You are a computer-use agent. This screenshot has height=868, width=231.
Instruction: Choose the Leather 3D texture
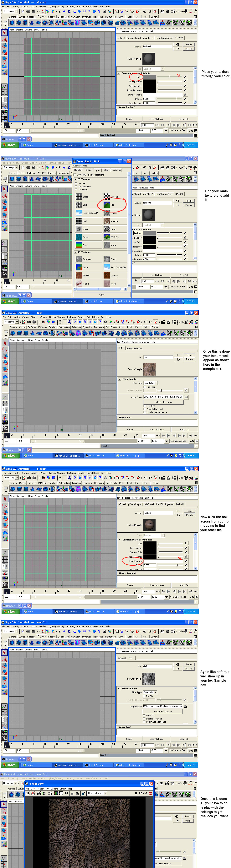click(115, 275)
